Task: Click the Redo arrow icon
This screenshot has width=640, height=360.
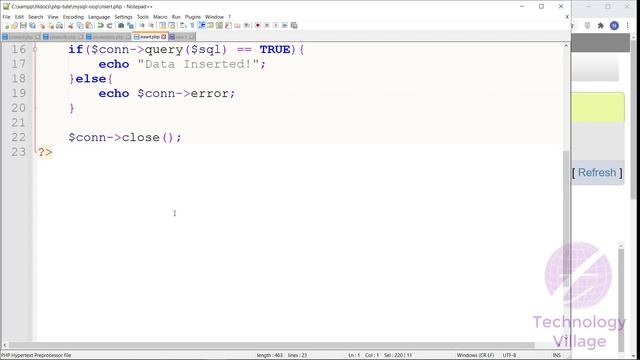Action: click(109, 25)
